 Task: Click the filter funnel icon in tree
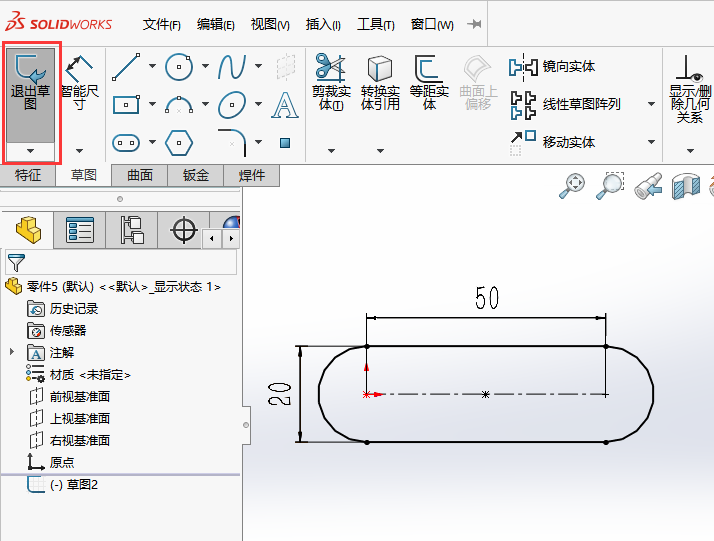coord(16,263)
